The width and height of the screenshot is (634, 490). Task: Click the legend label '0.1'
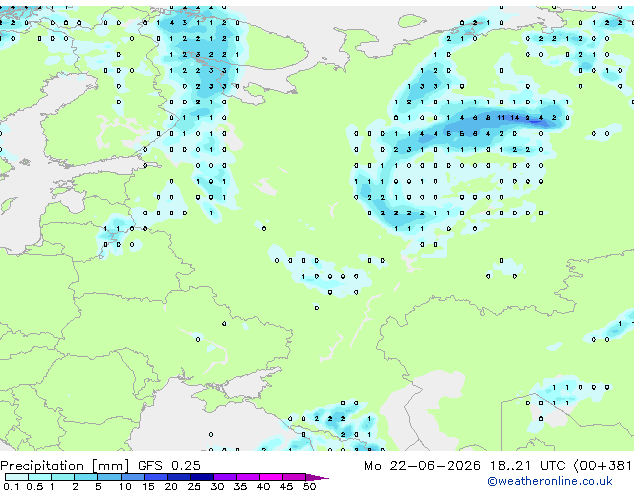tap(11, 486)
